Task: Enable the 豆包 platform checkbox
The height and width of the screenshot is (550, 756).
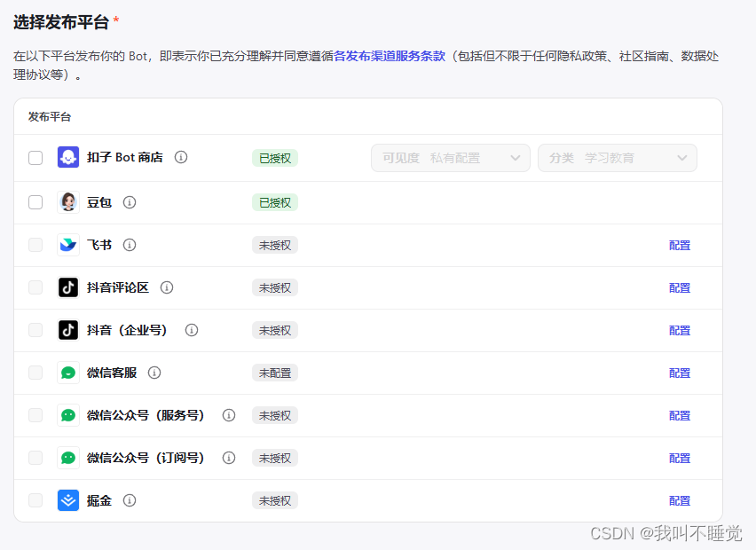Action: 35,202
